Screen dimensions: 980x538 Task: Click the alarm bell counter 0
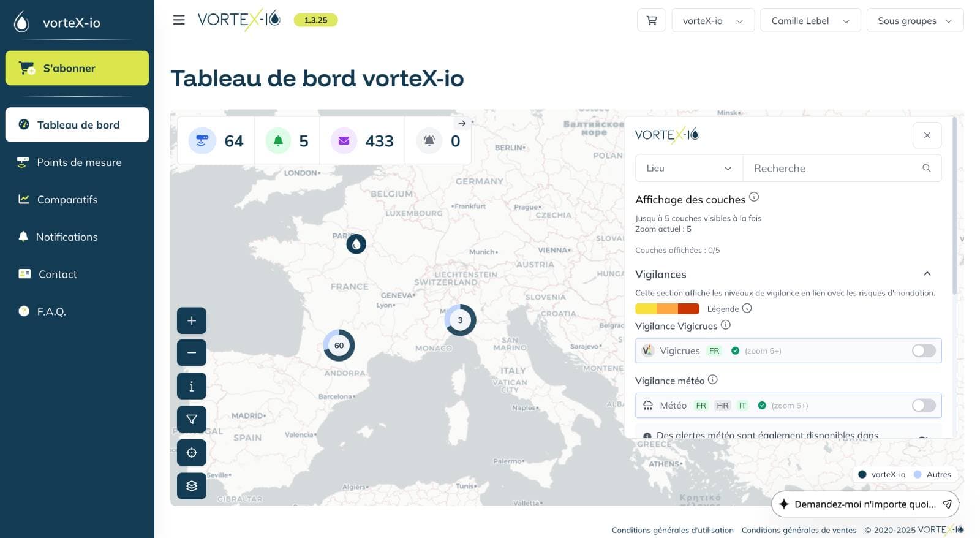(x=439, y=141)
